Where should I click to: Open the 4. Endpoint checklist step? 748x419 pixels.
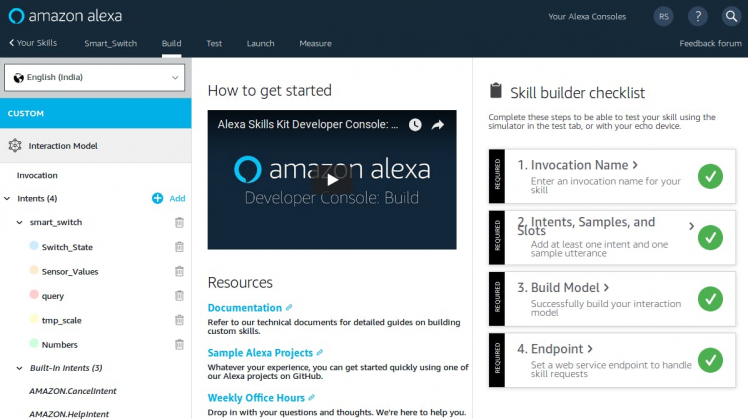[x=612, y=360]
